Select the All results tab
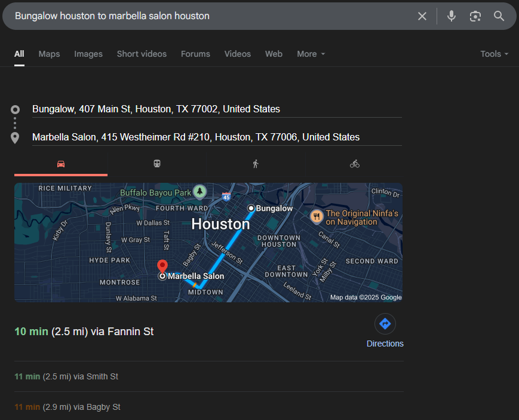The image size is (519, 420). point(19,54)
